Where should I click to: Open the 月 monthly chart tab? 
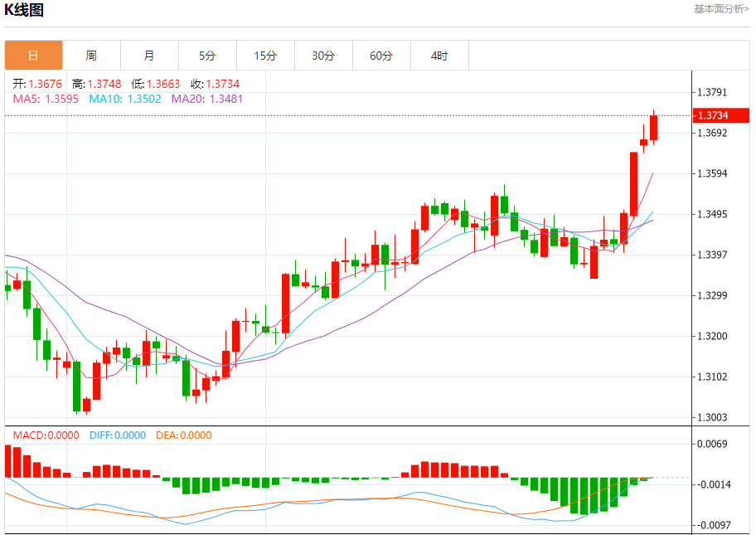point(149,56)
